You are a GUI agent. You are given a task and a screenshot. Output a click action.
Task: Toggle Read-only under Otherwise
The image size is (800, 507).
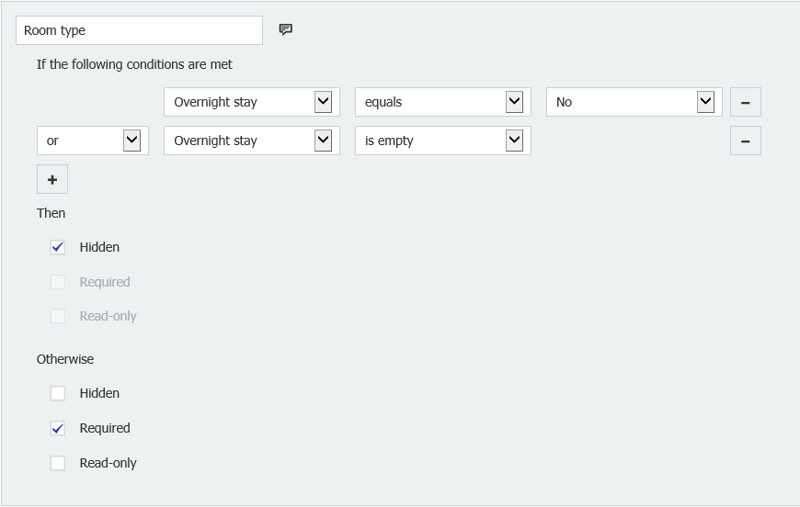pos(58,463)
